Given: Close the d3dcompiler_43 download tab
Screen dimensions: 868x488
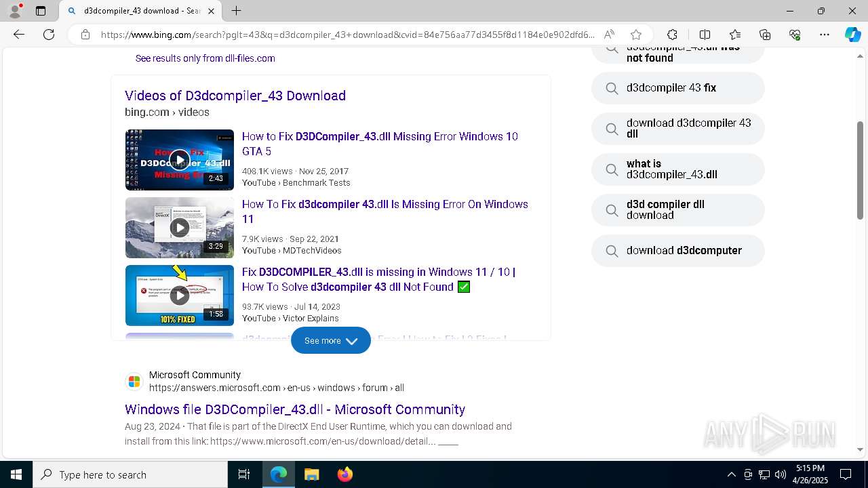Looking at the screenshot, I should coord(211,11).
